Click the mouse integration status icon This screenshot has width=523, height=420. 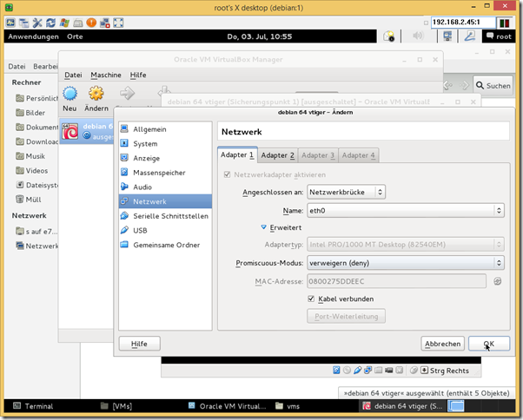click(414, 370)
